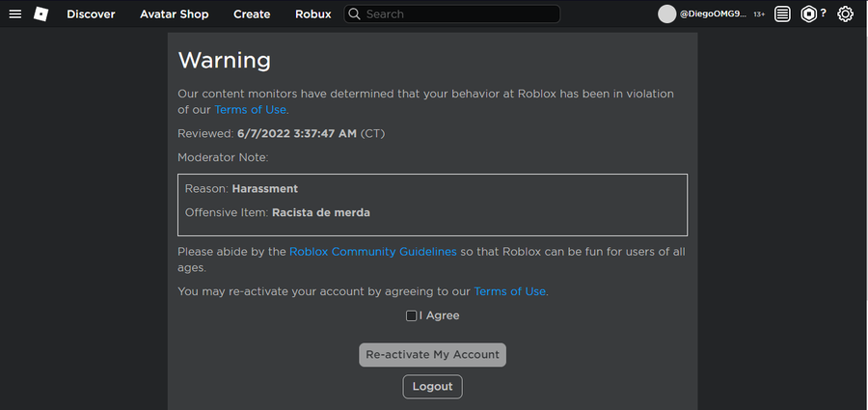Select Create in the top navigation

[252, 14]
